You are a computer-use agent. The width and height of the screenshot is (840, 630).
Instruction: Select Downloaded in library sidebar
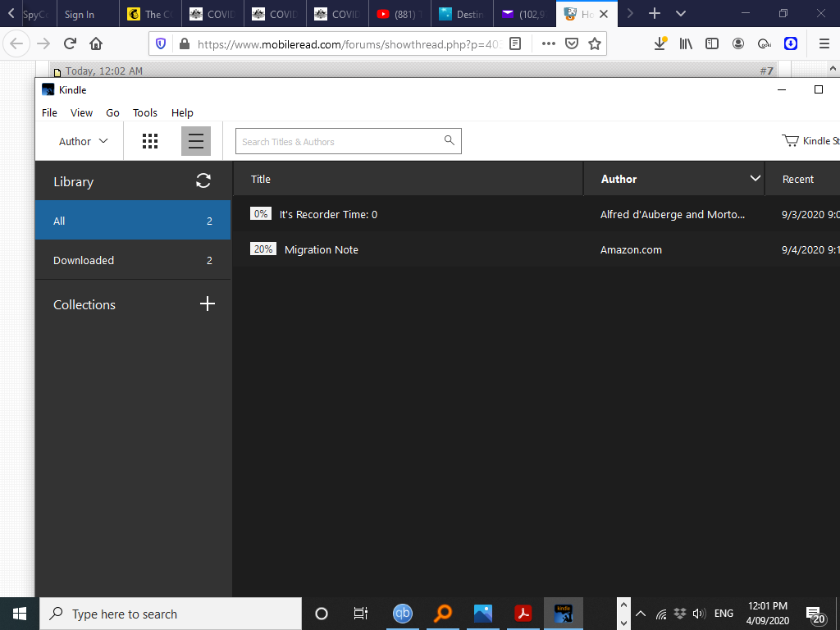tap(133, 260)
